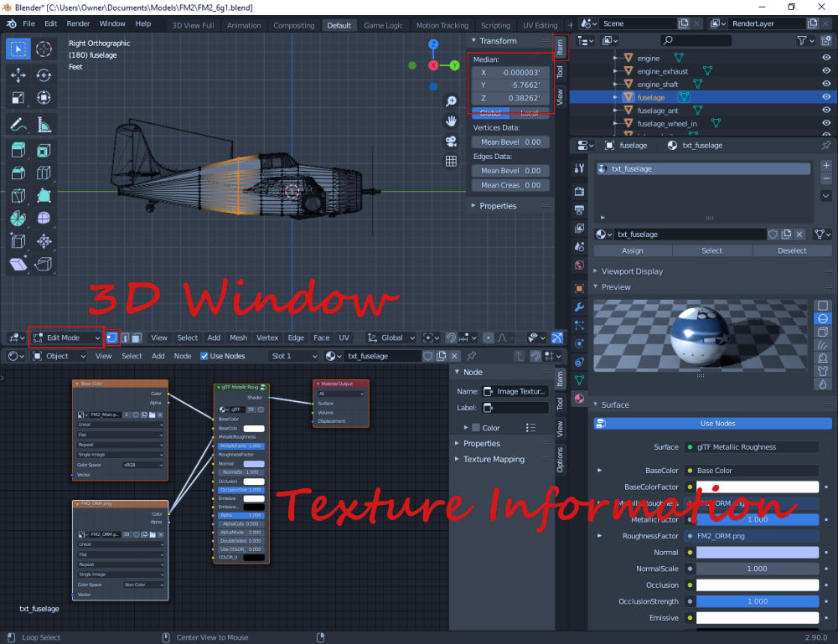Click the OcclusionStrength slider
The image size is (838, 644).
pyautogui.click(x=758, y=602)
